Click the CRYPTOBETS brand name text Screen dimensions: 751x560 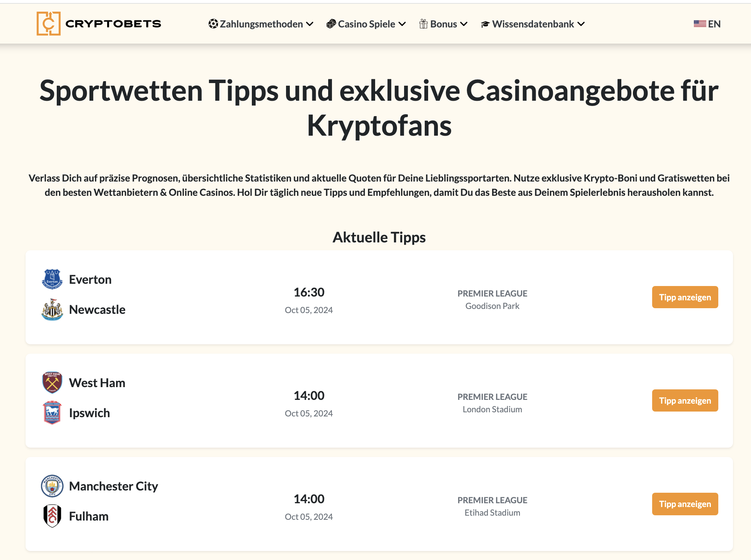click(113, 24)
